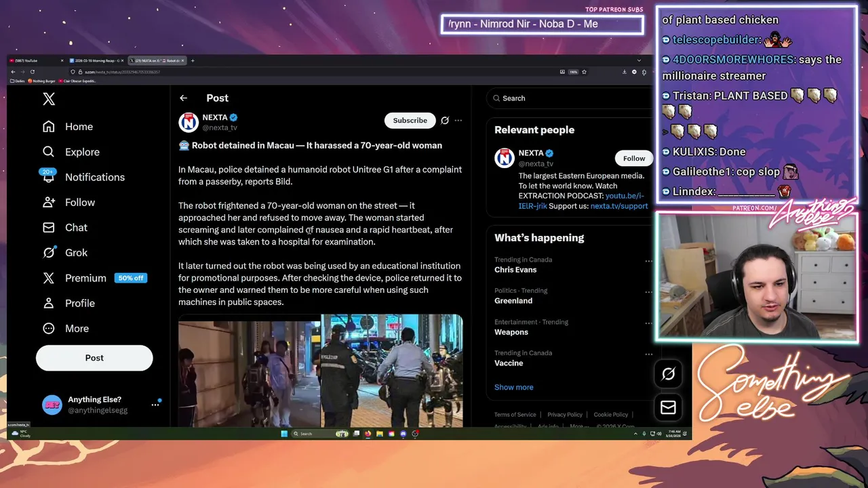Bookmark this page with the star

584,72
